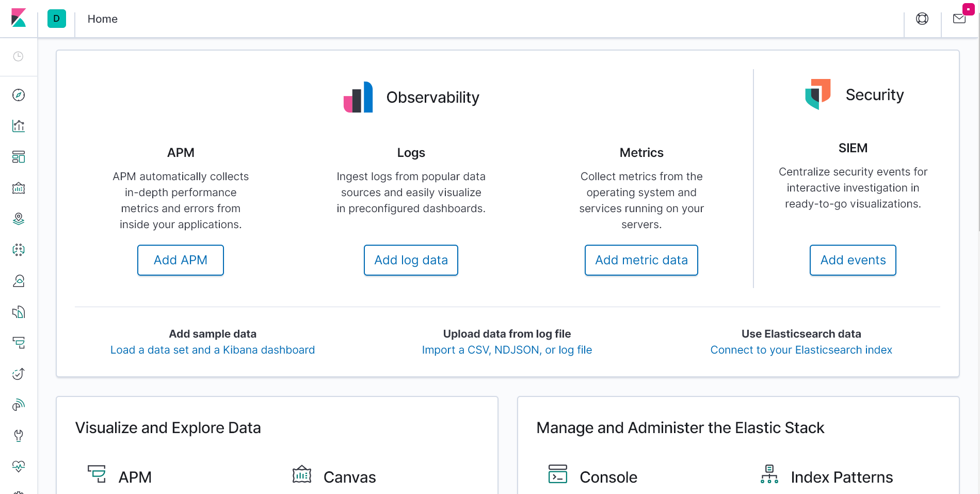The height and width of the screenshot is (494, 980).
Task: Open Uptime from the sidebar icon
Action: click(x=19, y=374)
